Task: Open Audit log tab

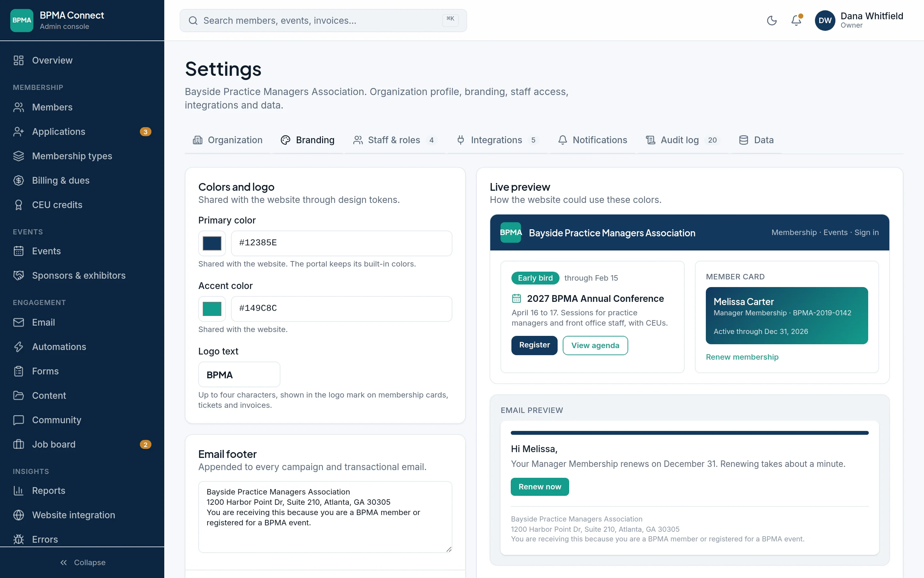Action: tap(683, 140)
